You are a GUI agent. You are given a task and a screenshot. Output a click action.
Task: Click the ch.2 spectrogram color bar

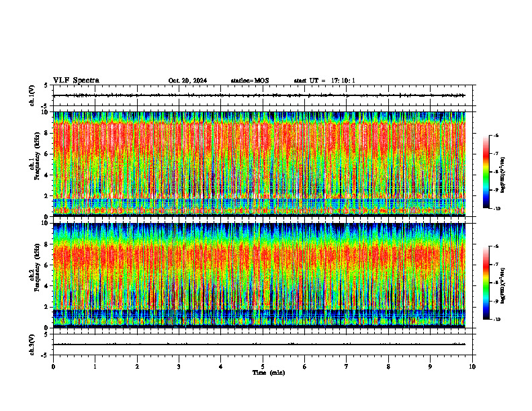pyautogui.click(x=486, y=283)
